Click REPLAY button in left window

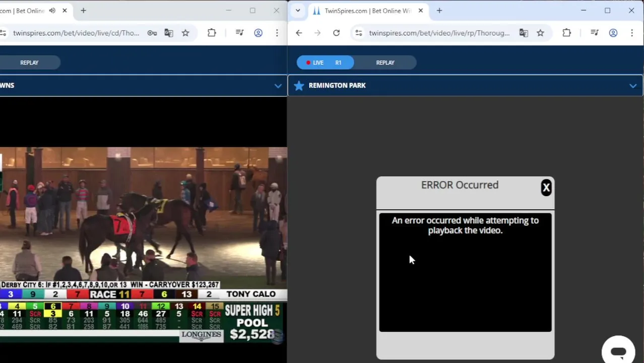tap(29, 63)
